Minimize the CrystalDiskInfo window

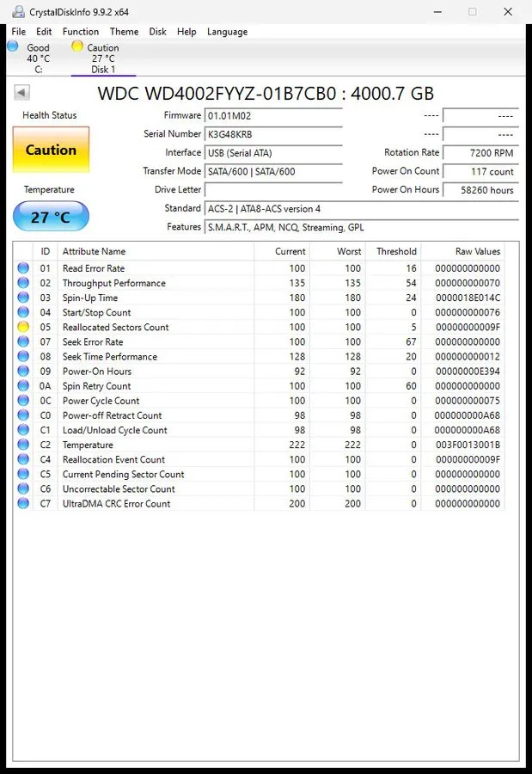[437, 11]
